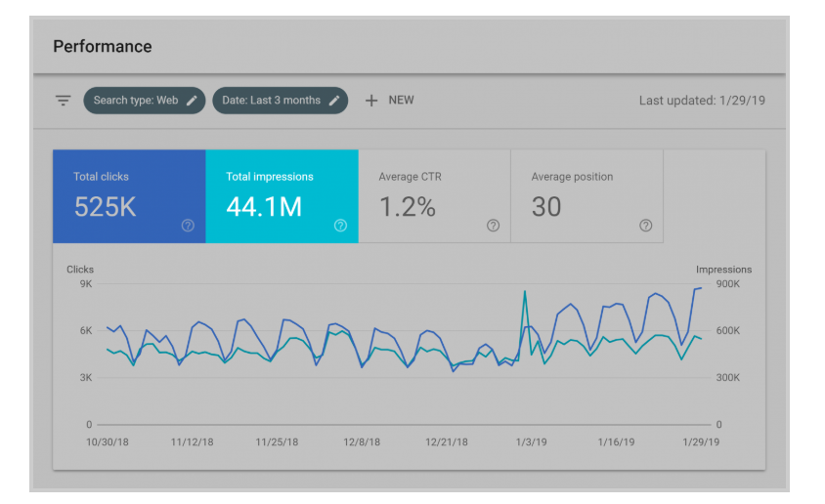Select the 12/21/18 date on chart axis
The width and height of the screenshot is (825, 504).
447,442
